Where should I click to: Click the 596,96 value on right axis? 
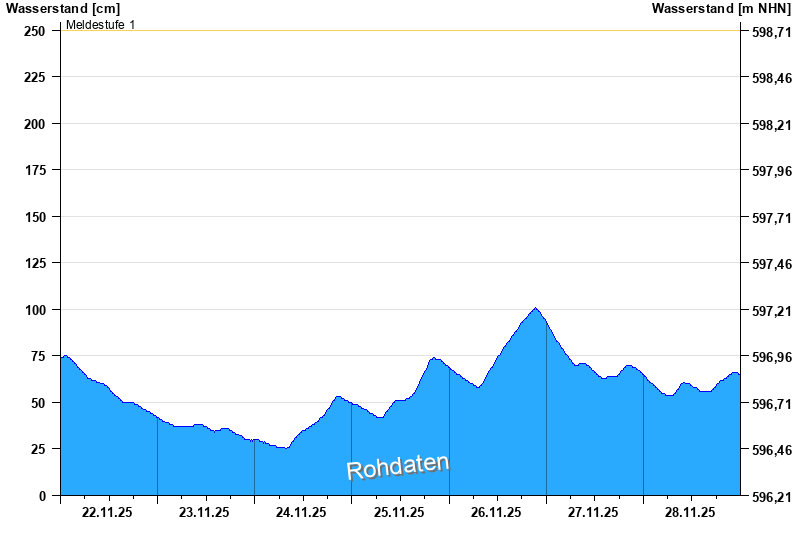click(772, 357)
